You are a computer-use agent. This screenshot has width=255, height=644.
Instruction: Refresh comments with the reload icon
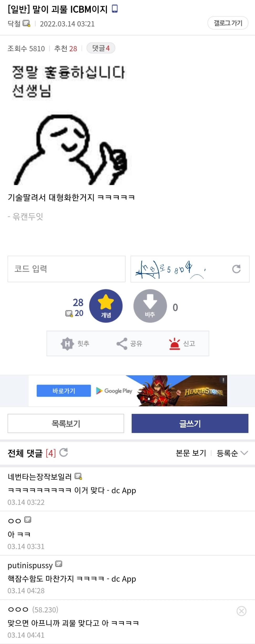(64, 453)
